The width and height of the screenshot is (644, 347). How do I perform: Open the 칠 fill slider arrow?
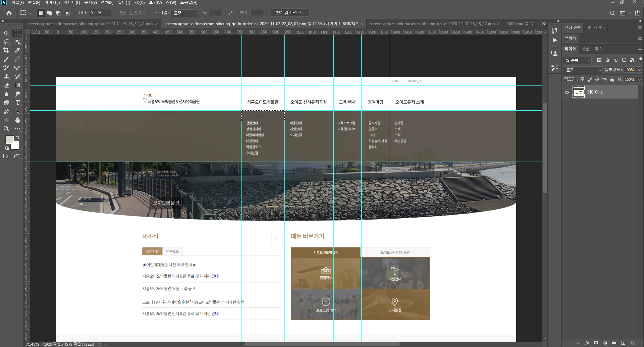(639, 79)
